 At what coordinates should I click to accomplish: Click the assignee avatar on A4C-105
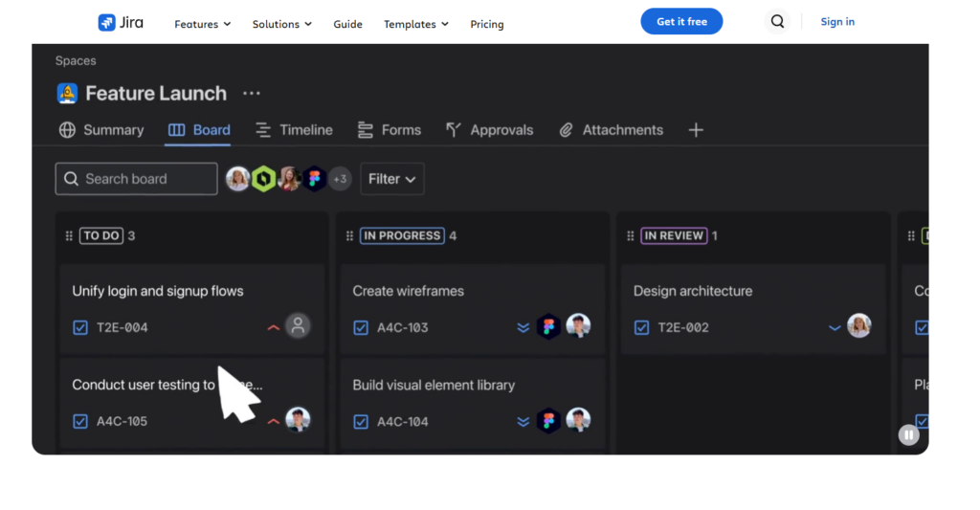[299, 419]
